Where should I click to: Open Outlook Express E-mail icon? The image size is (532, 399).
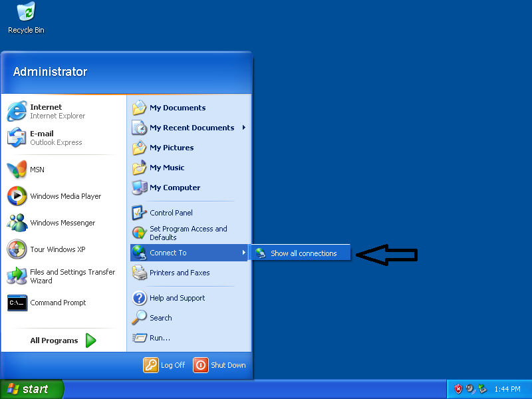coord(17,138)
